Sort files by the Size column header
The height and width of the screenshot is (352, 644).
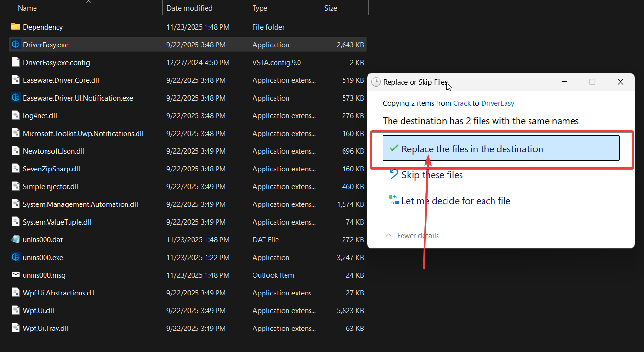[331, 8]
